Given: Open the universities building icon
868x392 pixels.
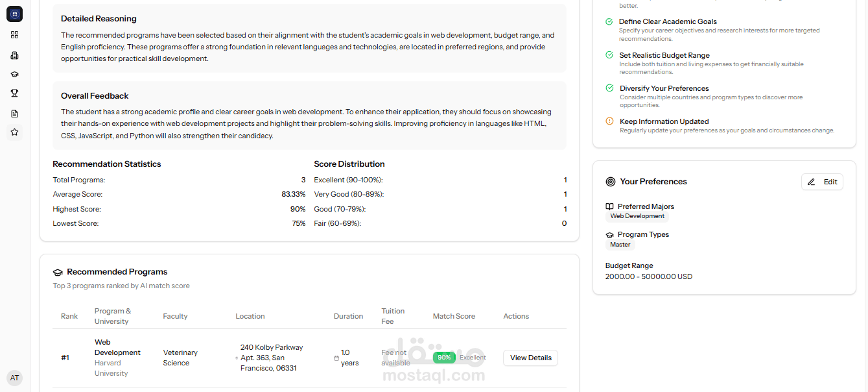Looking at the screenshot, I should pyautogui.click(x=14, y=56).
